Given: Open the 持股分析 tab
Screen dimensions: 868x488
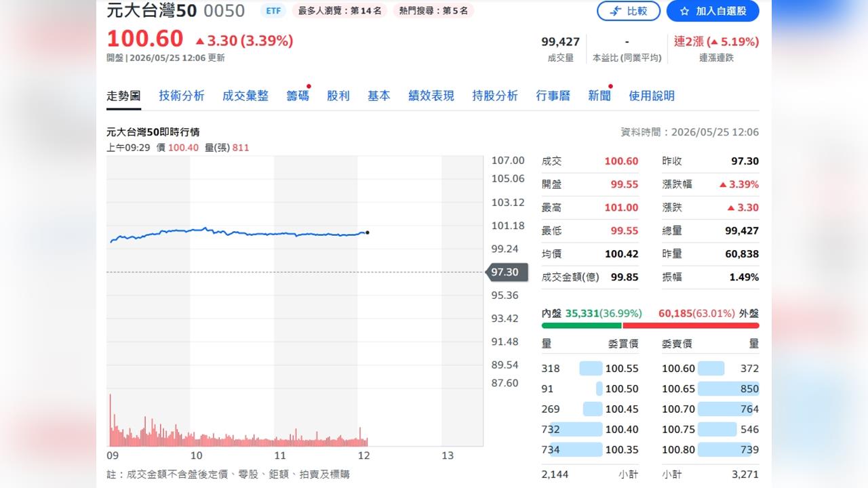Looking at the screenshot, I should (495, 96).
